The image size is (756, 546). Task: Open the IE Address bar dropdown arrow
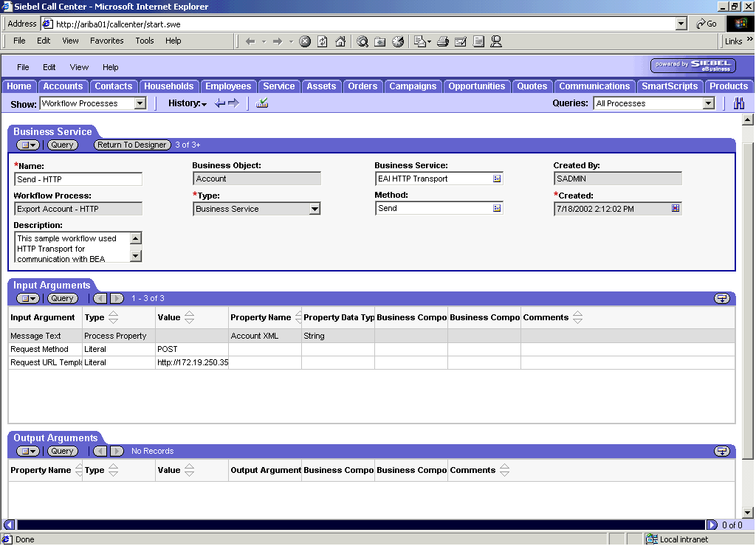[x=681, y=24]
